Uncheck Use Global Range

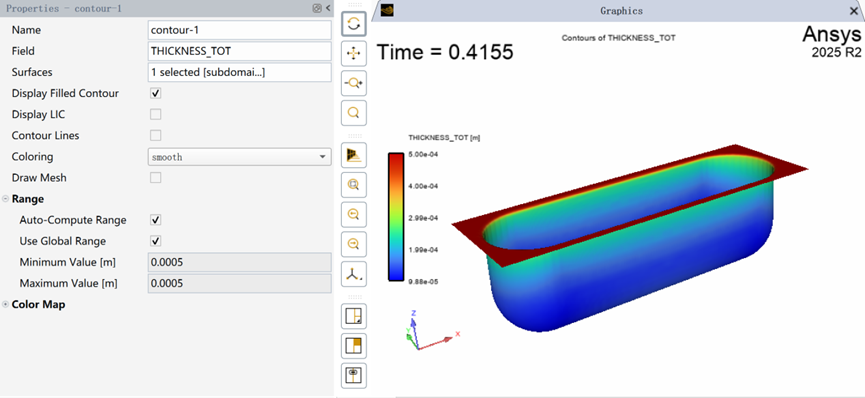point(156,241)
